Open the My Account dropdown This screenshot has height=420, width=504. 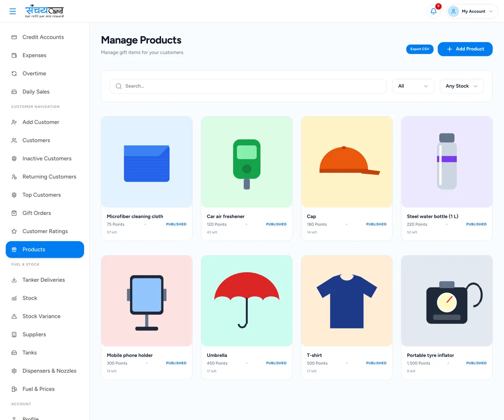coord(472,11)
